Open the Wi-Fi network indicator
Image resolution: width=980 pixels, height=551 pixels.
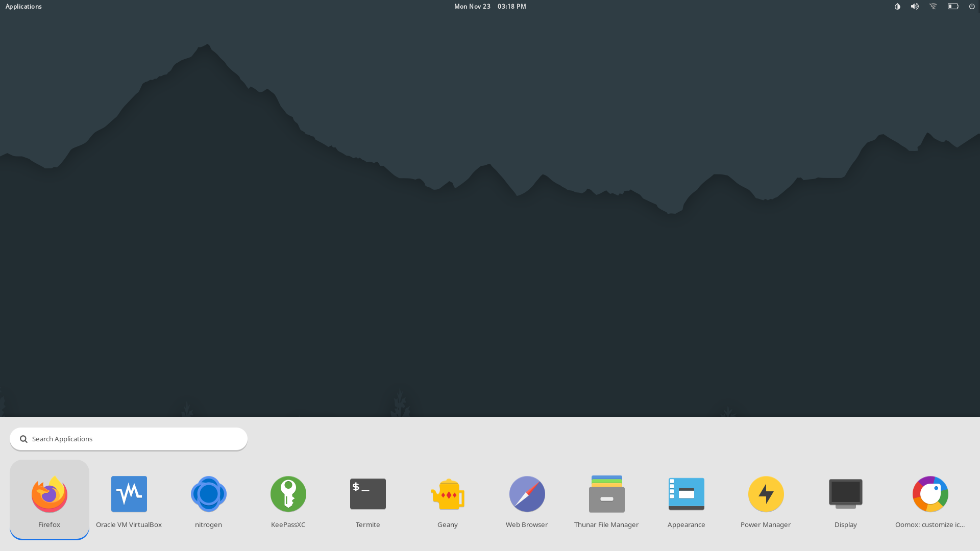tap(933, 7)
